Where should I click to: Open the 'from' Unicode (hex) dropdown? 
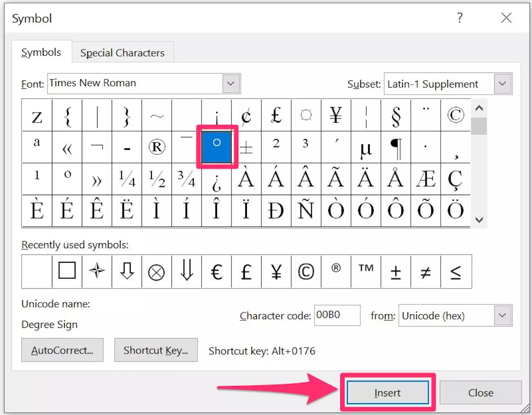pos(503,315)
